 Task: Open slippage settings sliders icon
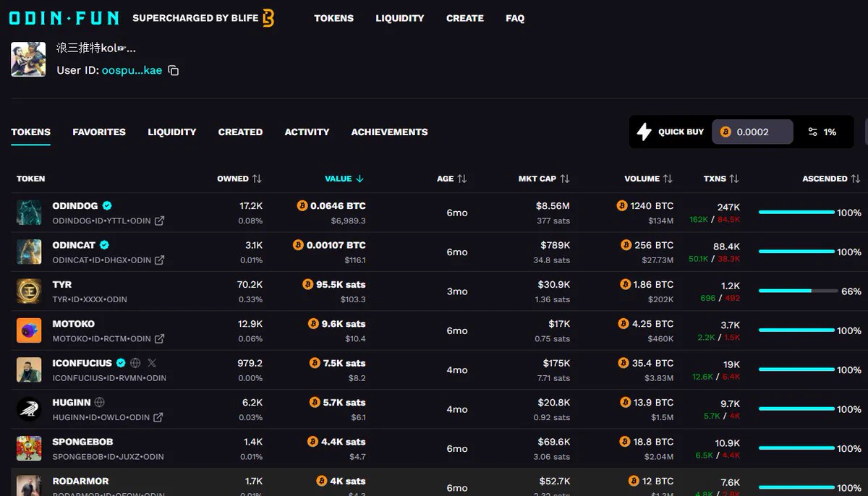point(812,132)
